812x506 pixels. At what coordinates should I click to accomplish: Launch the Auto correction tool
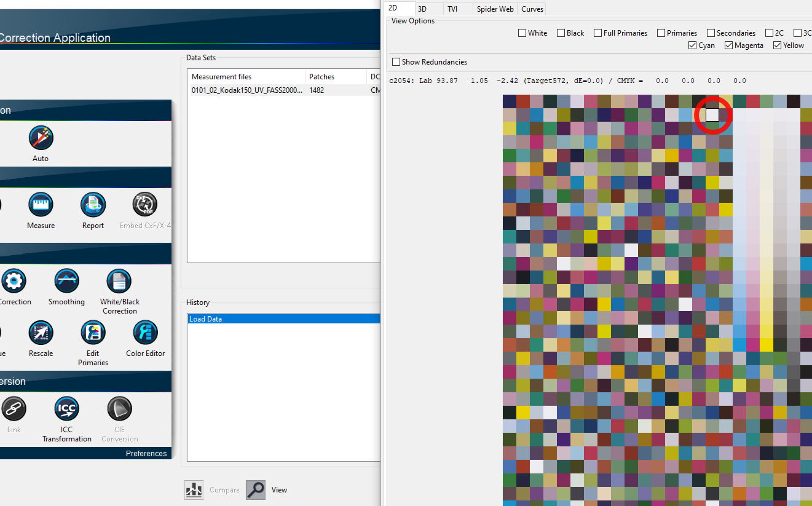[41, 138]
